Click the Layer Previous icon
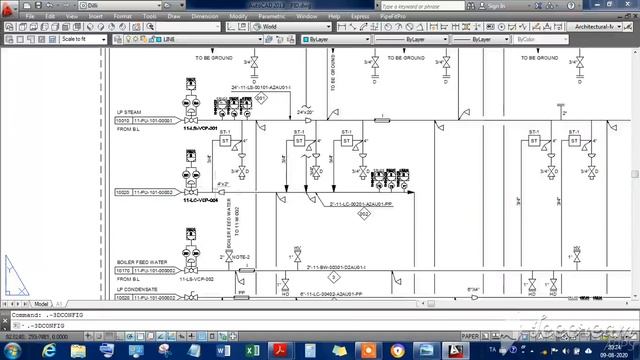Image resolution: width=640 pixels, height=360 pixels. [x=280, y=40]
